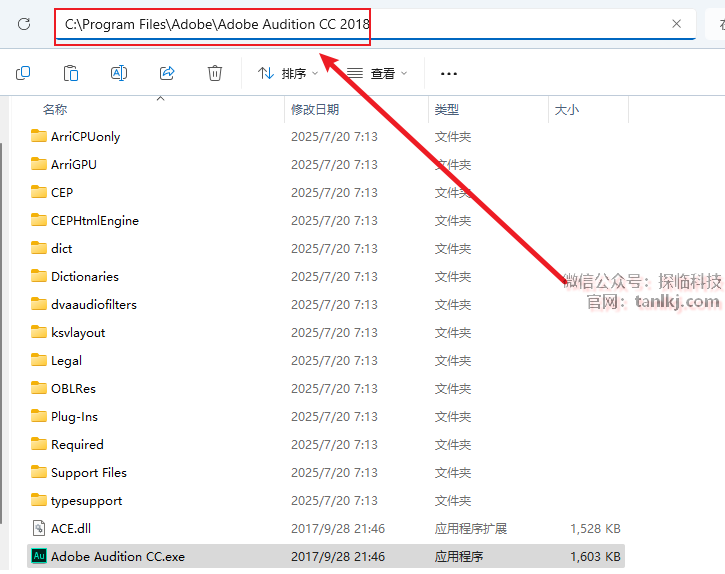Select the CEPHtmlEngine folder icon

39,220
